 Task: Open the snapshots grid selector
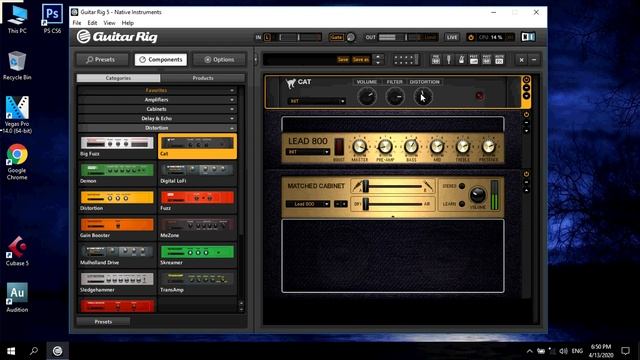pos(405,60)
